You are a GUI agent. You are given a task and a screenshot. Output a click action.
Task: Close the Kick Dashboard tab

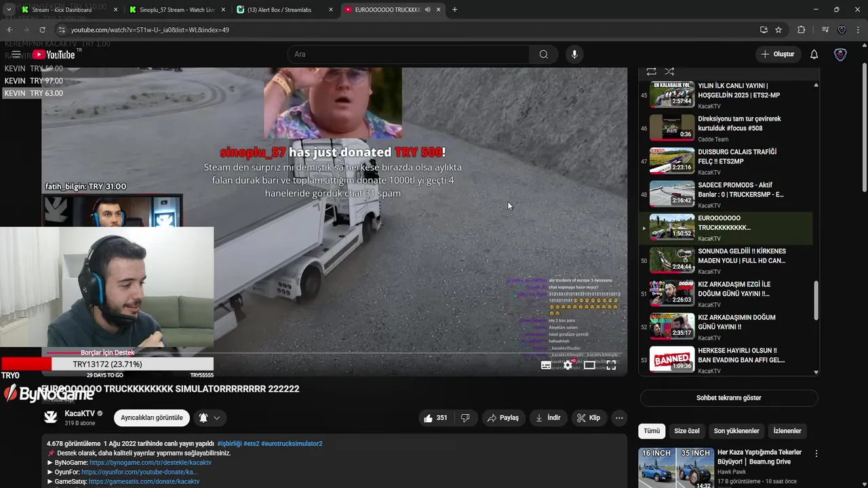coord(115,9)
